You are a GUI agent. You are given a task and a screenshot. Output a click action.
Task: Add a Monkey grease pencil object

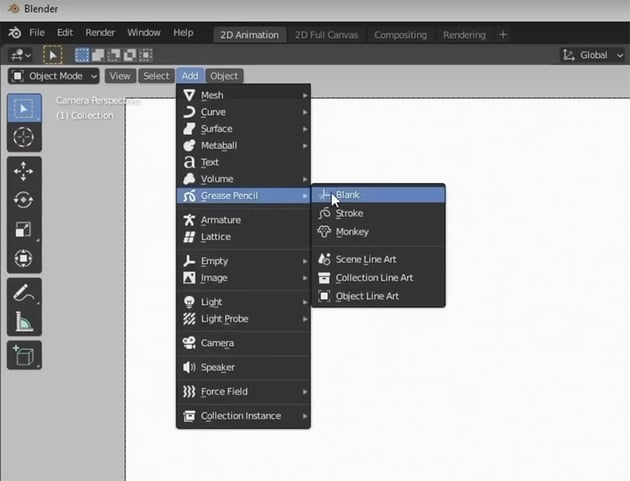[x=378, y=232]
